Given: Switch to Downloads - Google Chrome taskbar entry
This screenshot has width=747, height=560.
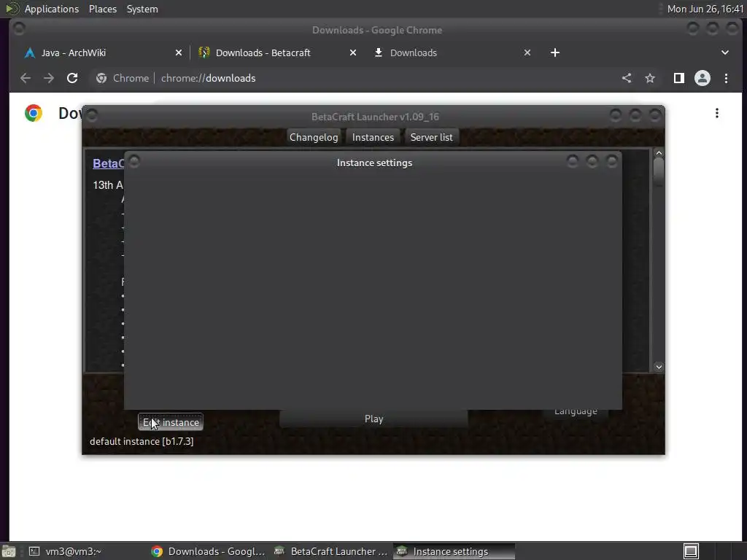Looking at the screenshot, I should (x=208, y=551).
